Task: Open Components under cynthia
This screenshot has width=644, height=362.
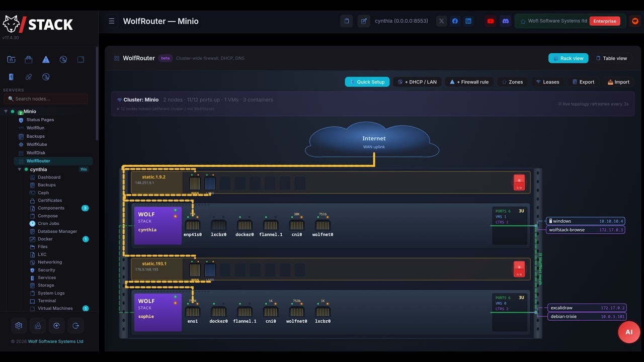Action: (x=51, y=208)
